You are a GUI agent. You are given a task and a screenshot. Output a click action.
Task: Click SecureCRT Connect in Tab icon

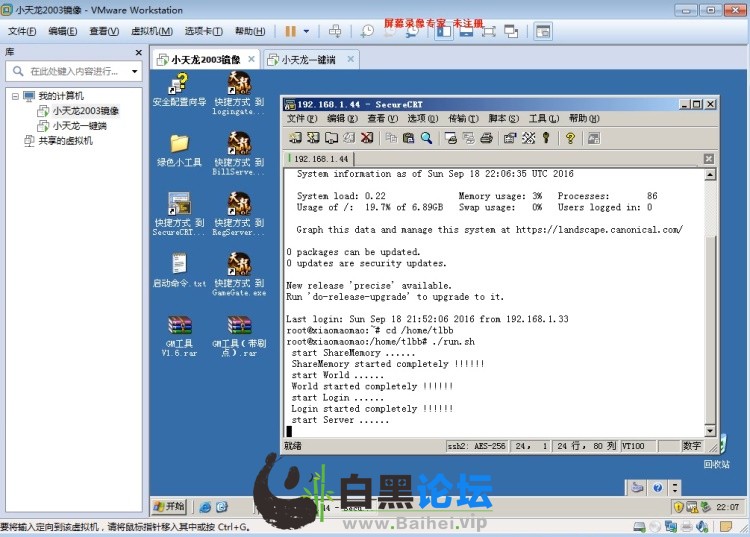[x=331, y=138]
